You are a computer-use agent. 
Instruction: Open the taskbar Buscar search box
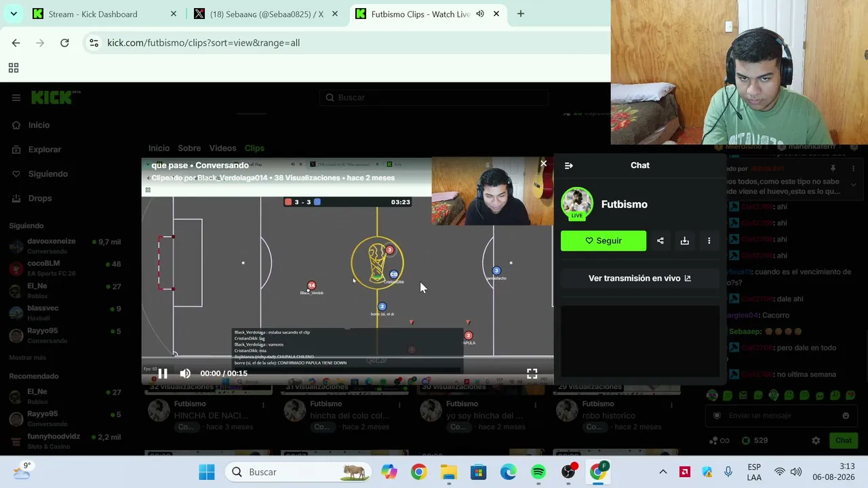pos(299,472)
